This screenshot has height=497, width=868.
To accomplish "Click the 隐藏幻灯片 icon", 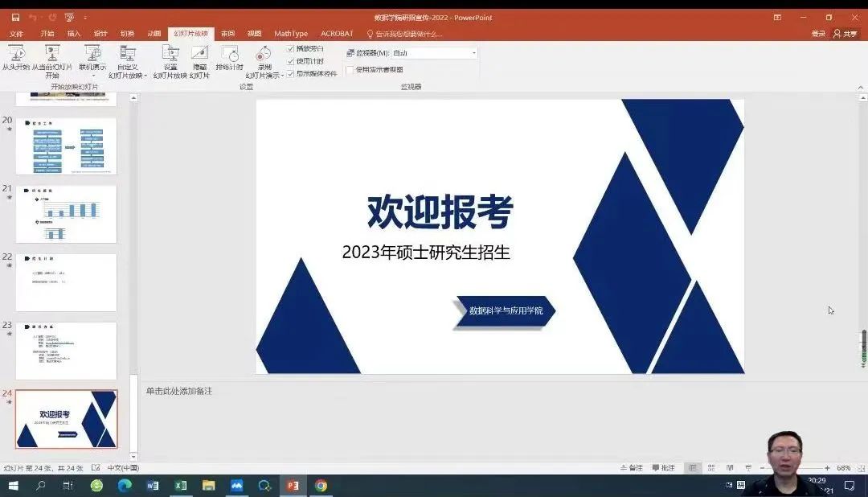I will pos(199,54).
